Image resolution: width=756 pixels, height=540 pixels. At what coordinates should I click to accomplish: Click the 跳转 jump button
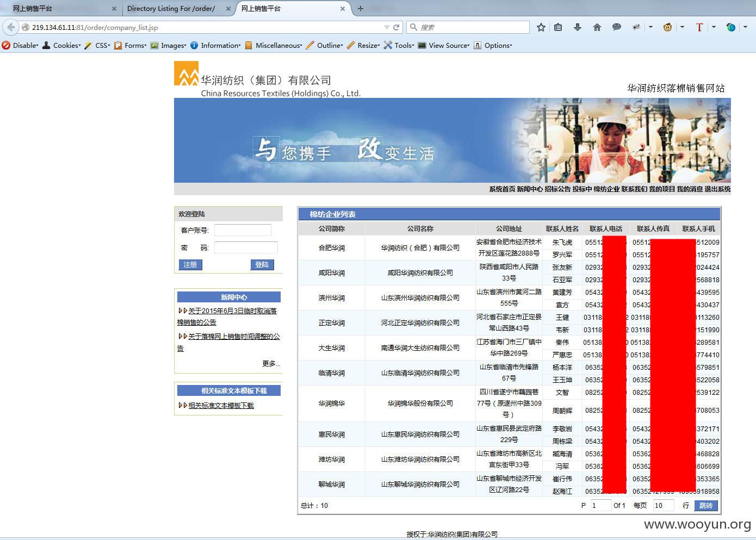pos(706,506)
